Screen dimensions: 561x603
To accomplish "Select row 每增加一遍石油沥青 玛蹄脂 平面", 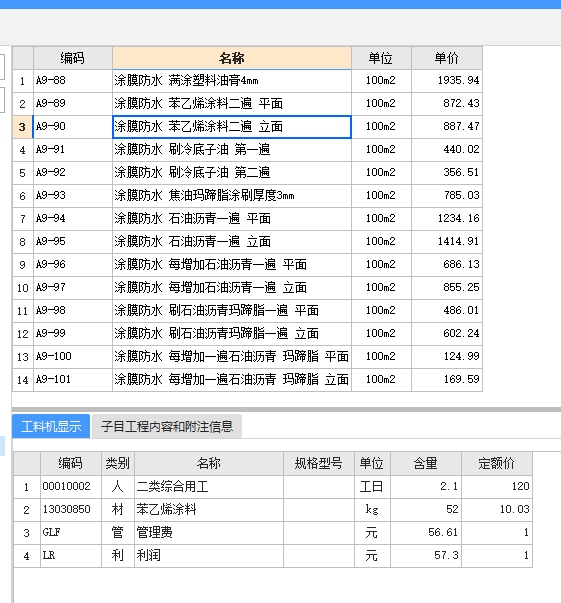I will pyautogui.click(x=232, y=357).
